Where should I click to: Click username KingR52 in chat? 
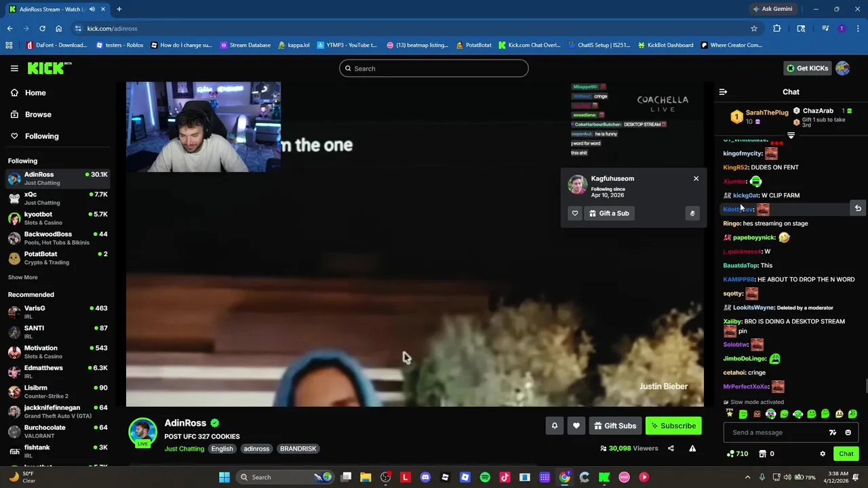736,167
